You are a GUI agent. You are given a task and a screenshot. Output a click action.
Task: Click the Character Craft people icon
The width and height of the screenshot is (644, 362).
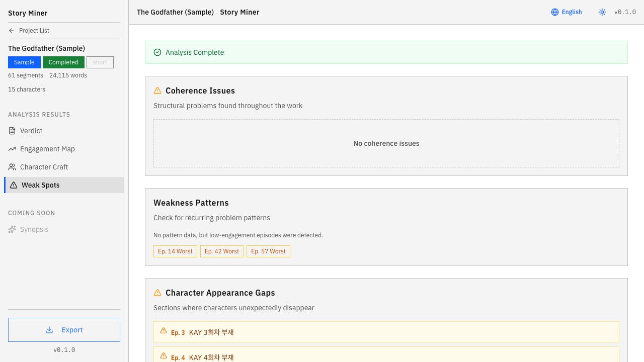[12, 167]
